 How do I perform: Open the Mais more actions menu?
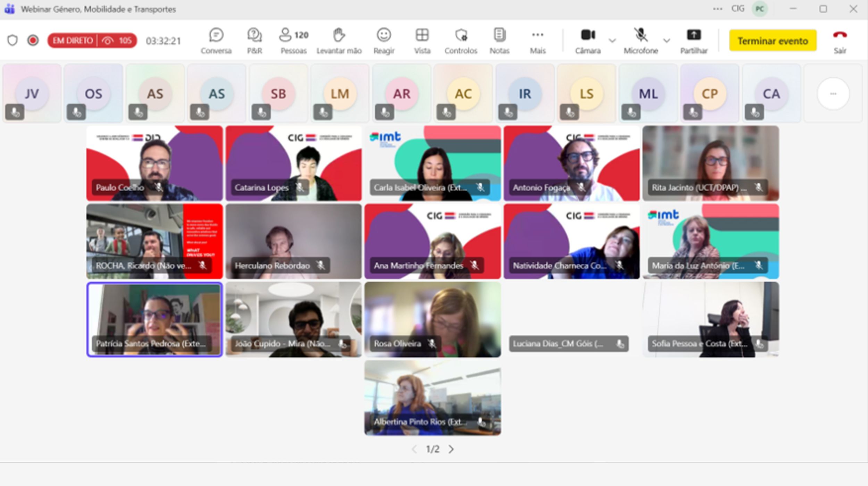(537, 41)
